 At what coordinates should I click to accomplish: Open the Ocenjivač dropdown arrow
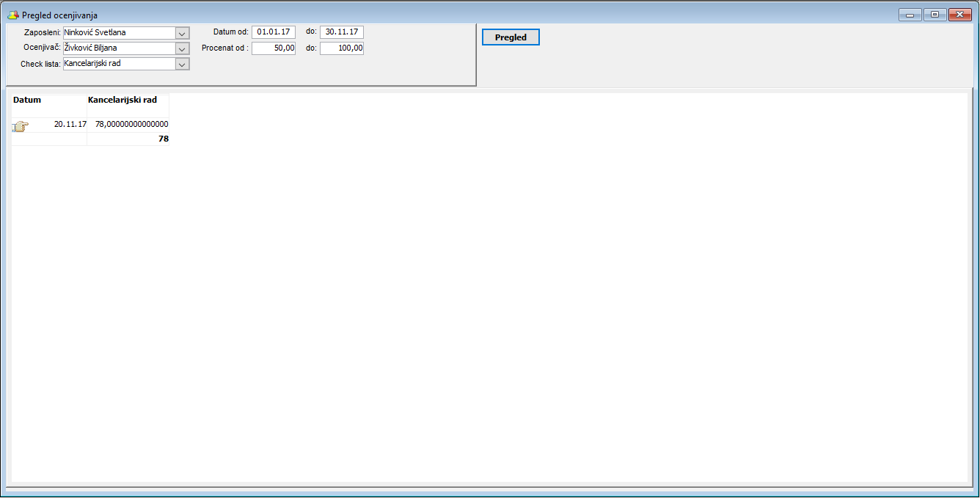click(182, 48)
